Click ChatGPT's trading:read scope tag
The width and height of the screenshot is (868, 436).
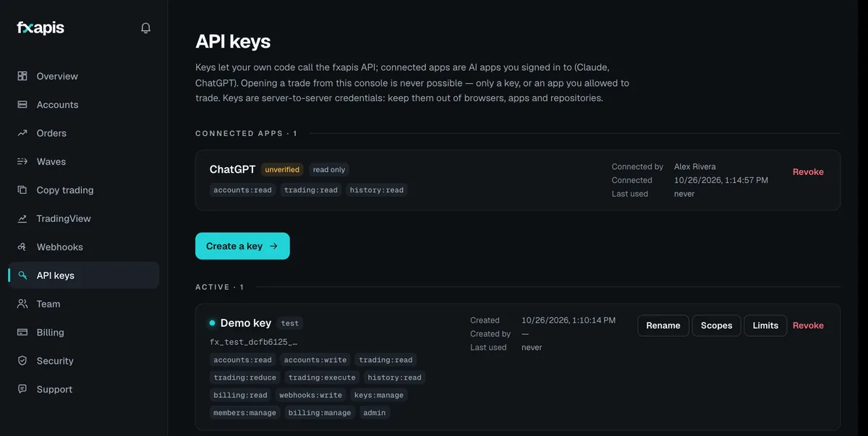(x=310, y=190)
